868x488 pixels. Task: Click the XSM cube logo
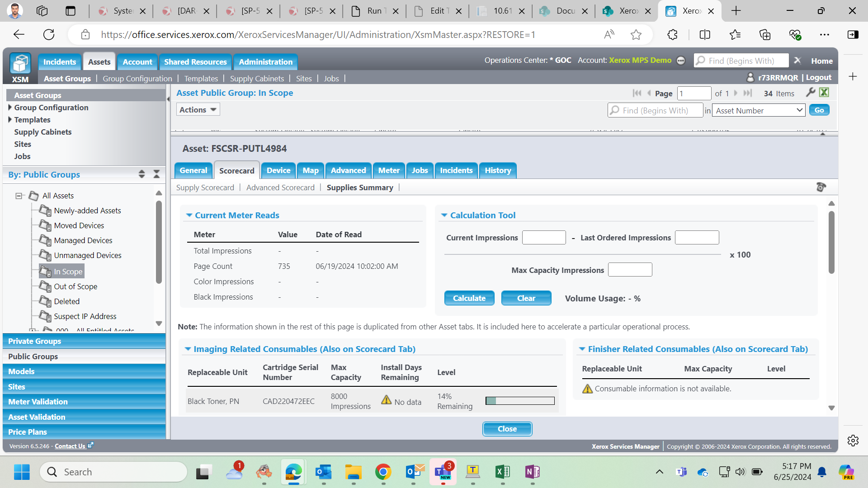point(20,63)
